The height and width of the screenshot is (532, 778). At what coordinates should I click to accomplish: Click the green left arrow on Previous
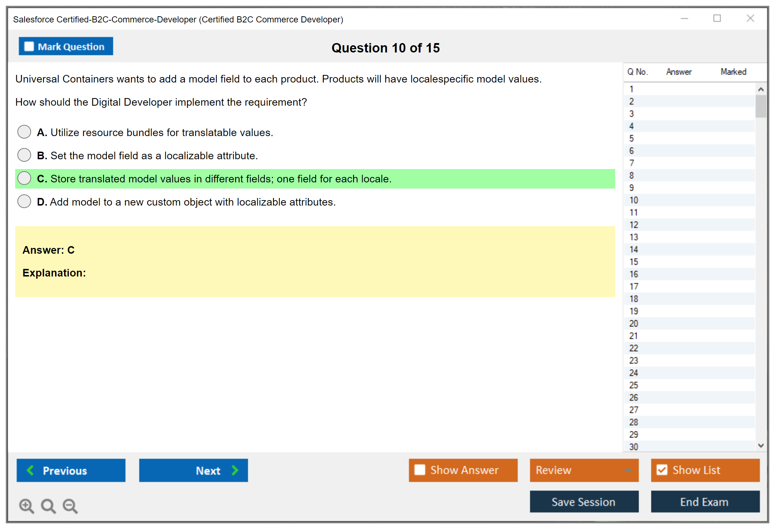[x=30, y=470]
